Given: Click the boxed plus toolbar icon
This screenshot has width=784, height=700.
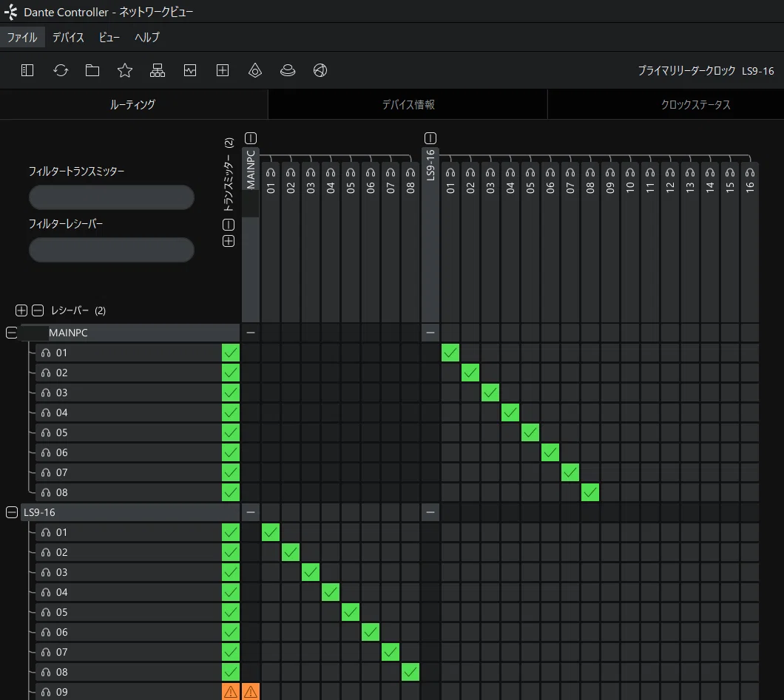Looking at the screenshot, I should [x=223, y=70].
